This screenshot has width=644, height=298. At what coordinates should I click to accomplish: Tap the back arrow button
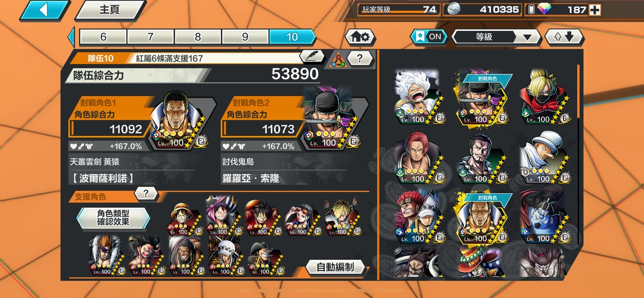point(45,10)
